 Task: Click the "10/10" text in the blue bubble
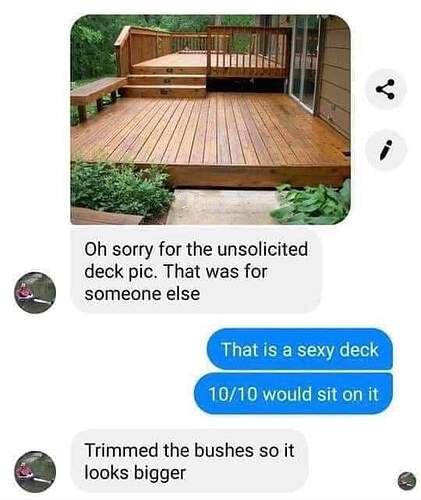(x=233, y=394)
